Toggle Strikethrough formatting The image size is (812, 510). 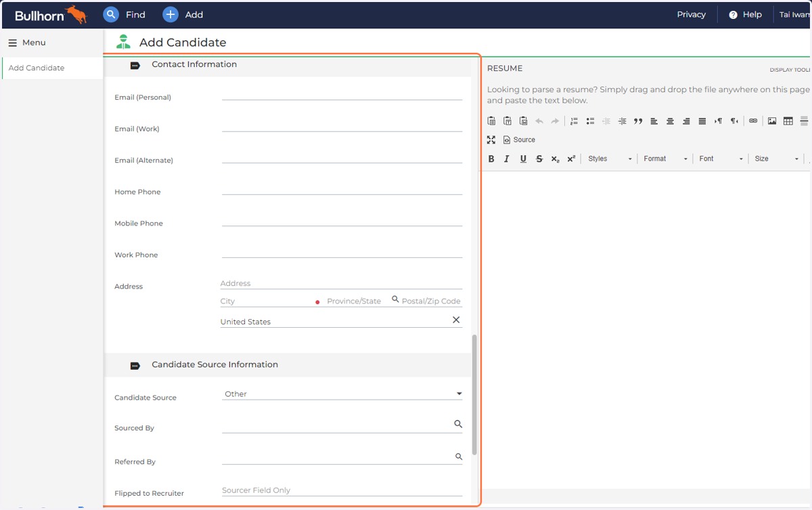tap(539, 158)
